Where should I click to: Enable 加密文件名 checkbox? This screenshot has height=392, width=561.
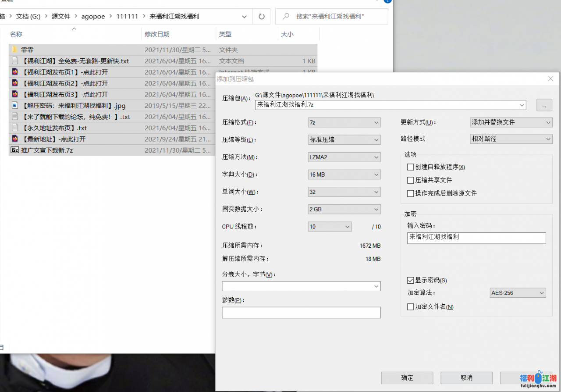click(x=410, y=307)
